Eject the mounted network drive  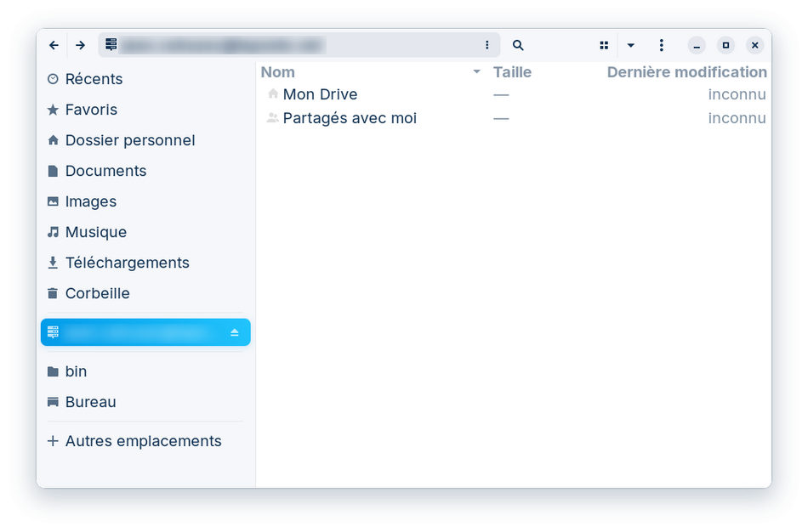pos(235,332)
